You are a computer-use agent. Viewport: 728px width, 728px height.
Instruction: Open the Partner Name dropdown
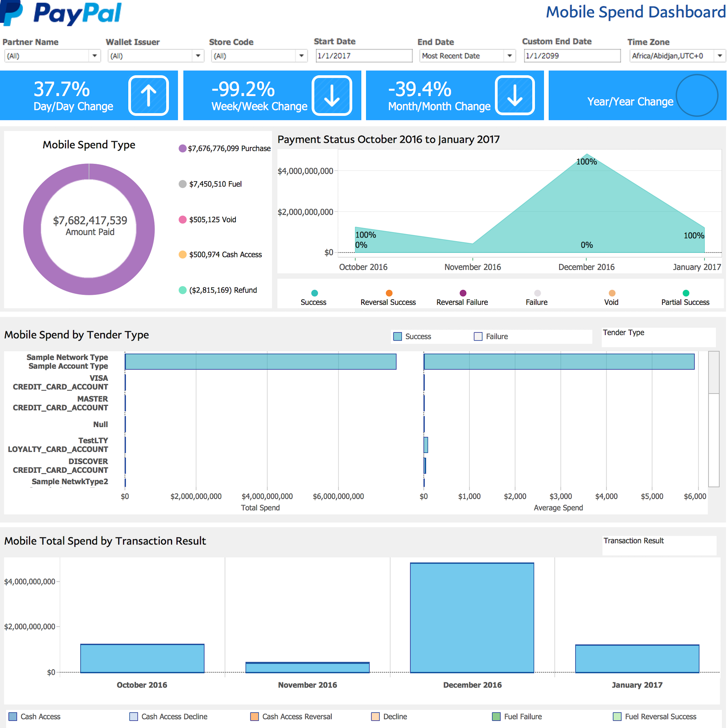pos(94,56)
